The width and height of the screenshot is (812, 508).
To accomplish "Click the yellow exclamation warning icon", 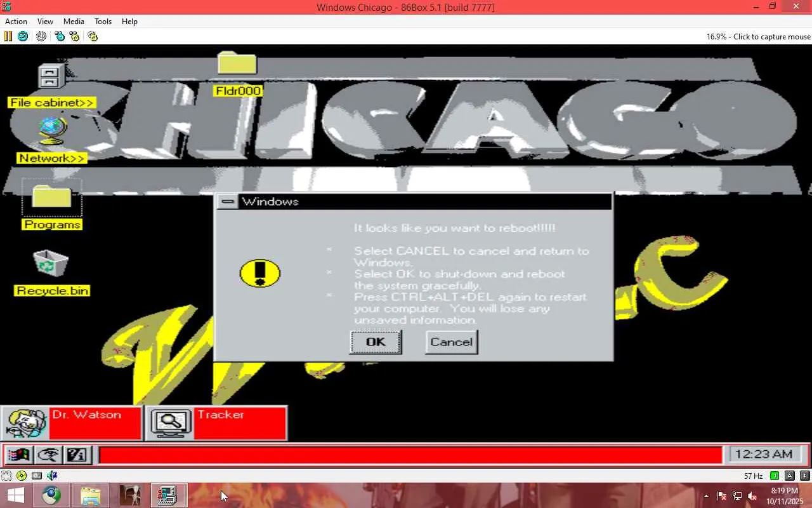I will pyautogui.click(x=260, y=273).
